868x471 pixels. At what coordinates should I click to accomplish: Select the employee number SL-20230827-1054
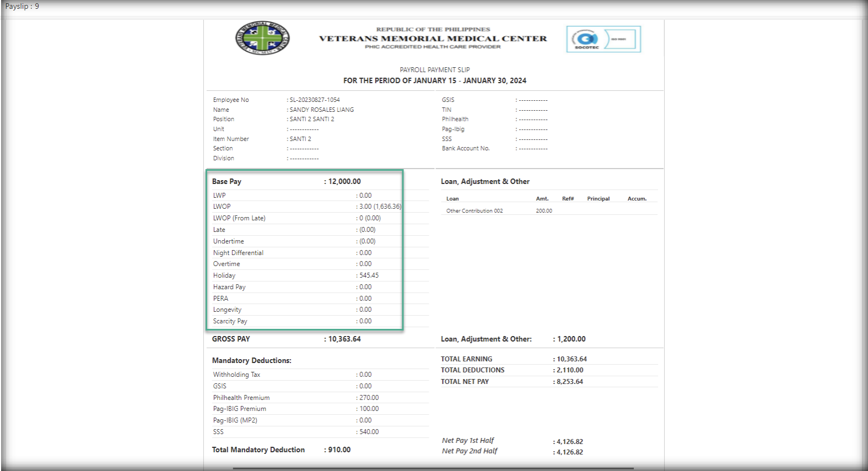pyautogui.click(x=315, y=100)
